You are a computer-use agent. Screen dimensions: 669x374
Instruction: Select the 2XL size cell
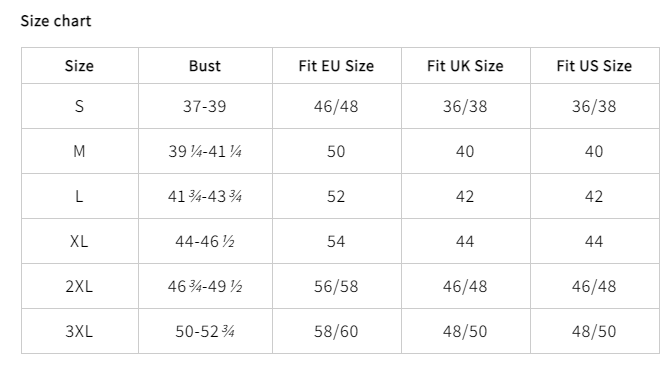click(x=80, y=286)
